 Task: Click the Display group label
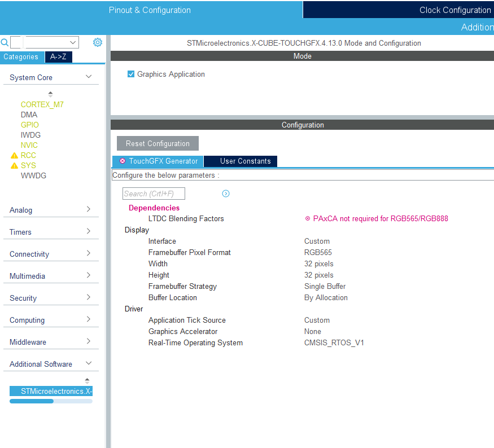pos(137,230)
